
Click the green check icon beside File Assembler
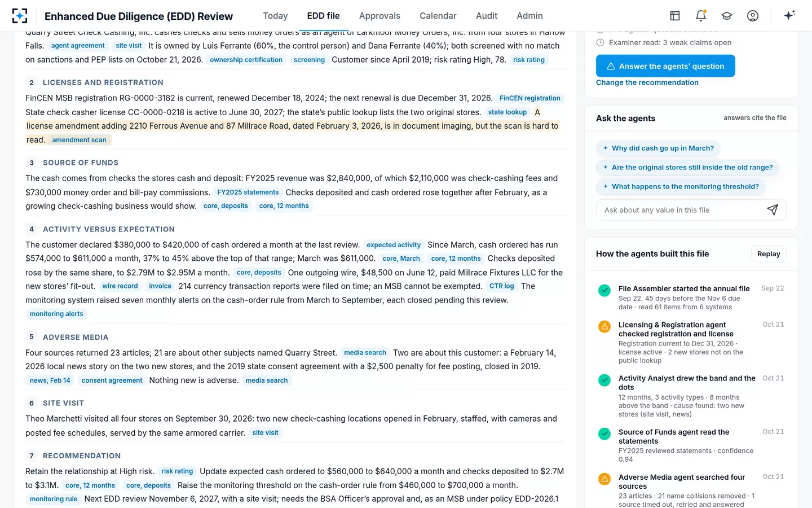pos(604,290)
